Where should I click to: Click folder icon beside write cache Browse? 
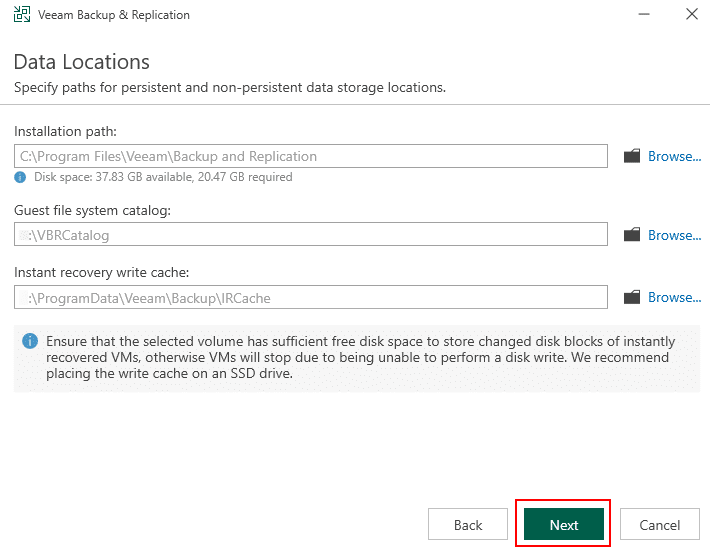click(632, 297)
